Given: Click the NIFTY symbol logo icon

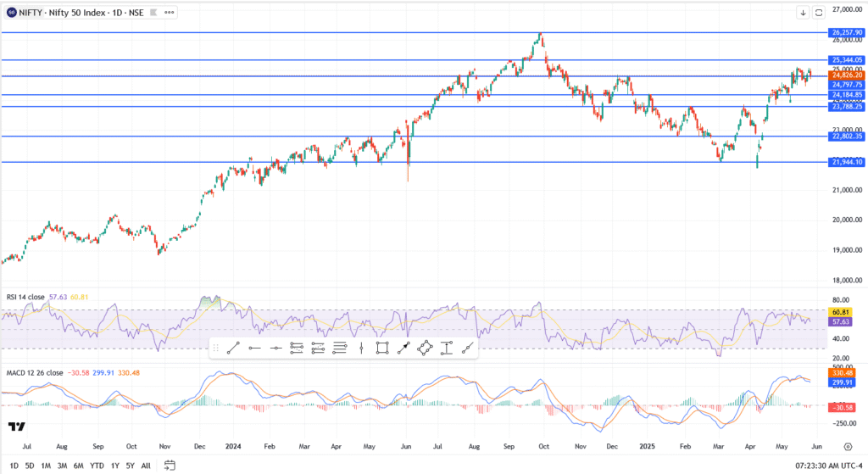Looking at the screenshot, I should pos(11,12).
